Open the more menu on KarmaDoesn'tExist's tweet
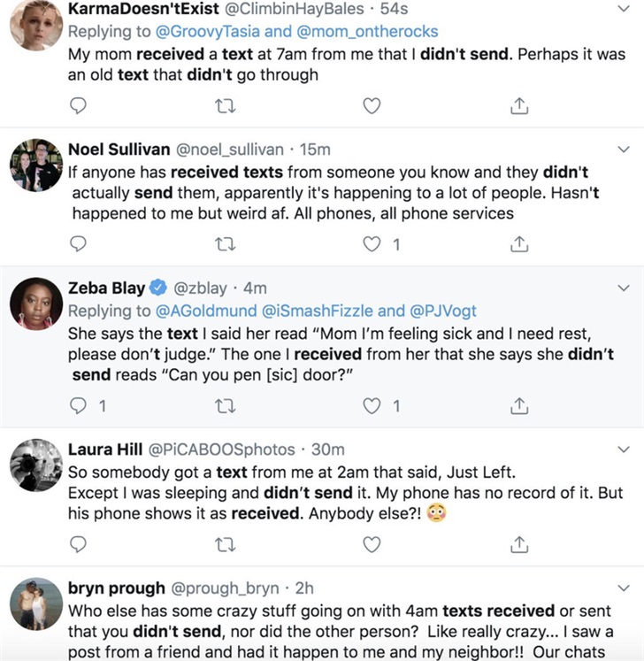This screenshot has width=644, height=661. [625, 12]
